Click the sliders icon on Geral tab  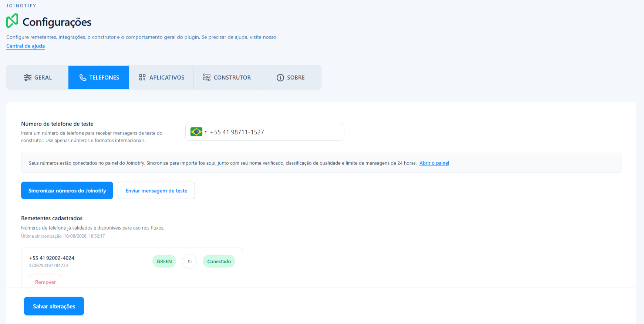(28, 77)
